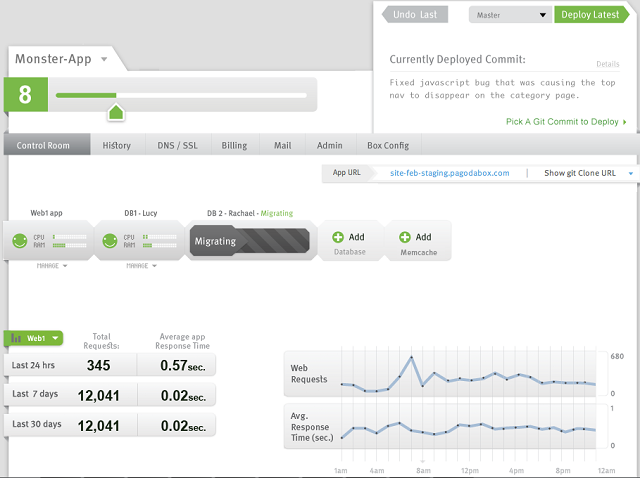640x478 pixels.
Task: Click the green plus icon for Add Memcache
Action: point(405,237)
